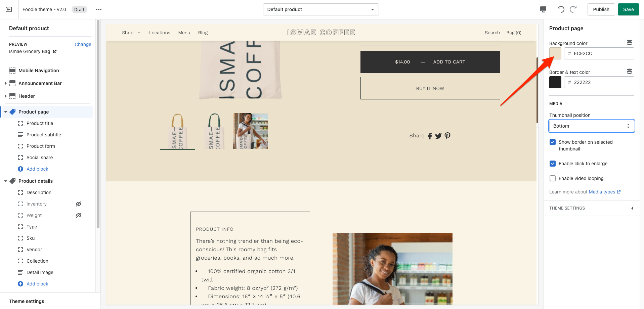Click the desktop preview monitor icon
The width and height of the screenshot is (644, 309).
click(x=543, y=9)
